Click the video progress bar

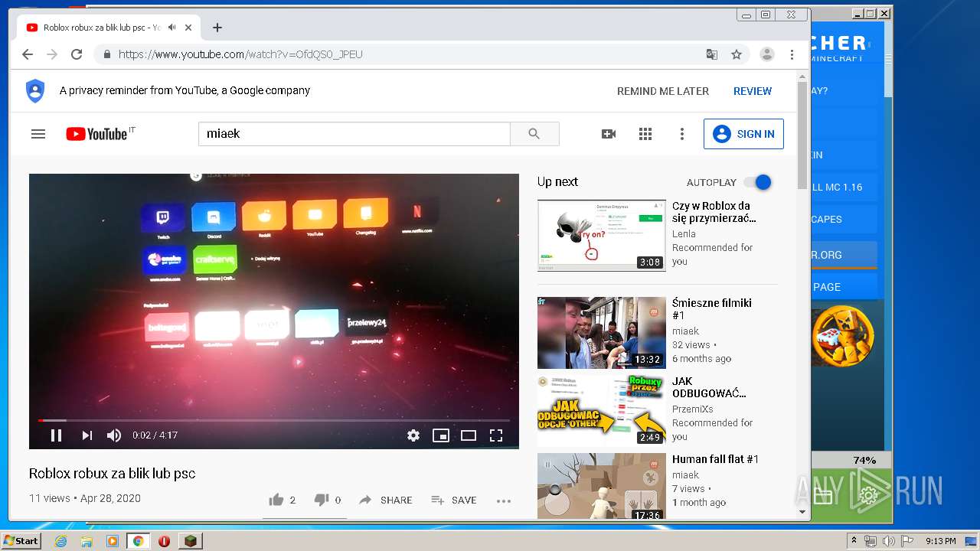(274, 420)
